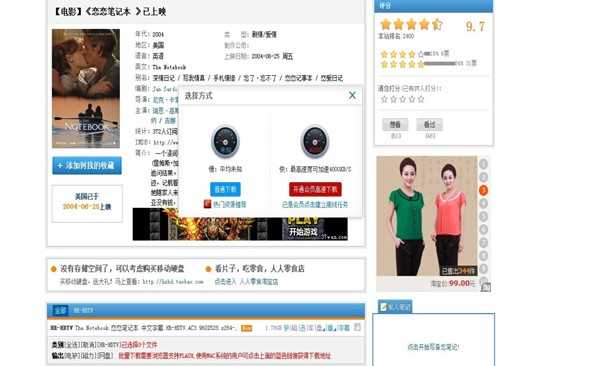Image resolution: width=596 pixels, height=366 pixels.
Task: Switch to the 全部 resources tab
Action: [60, 311]
